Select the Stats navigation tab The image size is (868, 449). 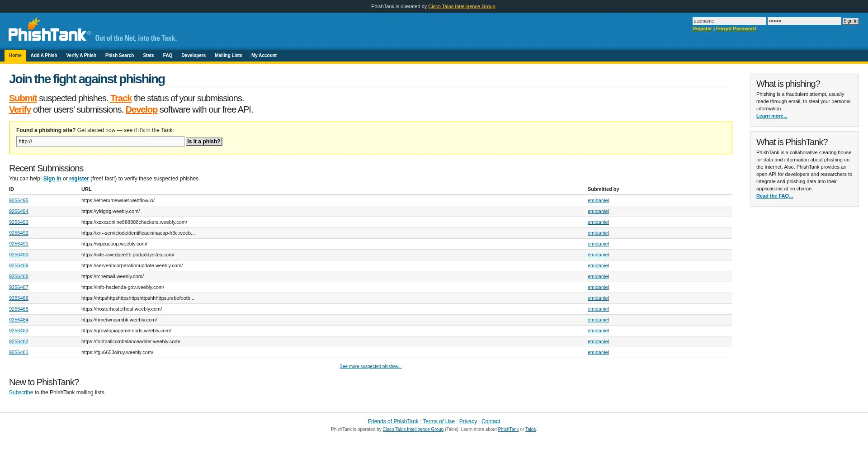pos(148,56)
